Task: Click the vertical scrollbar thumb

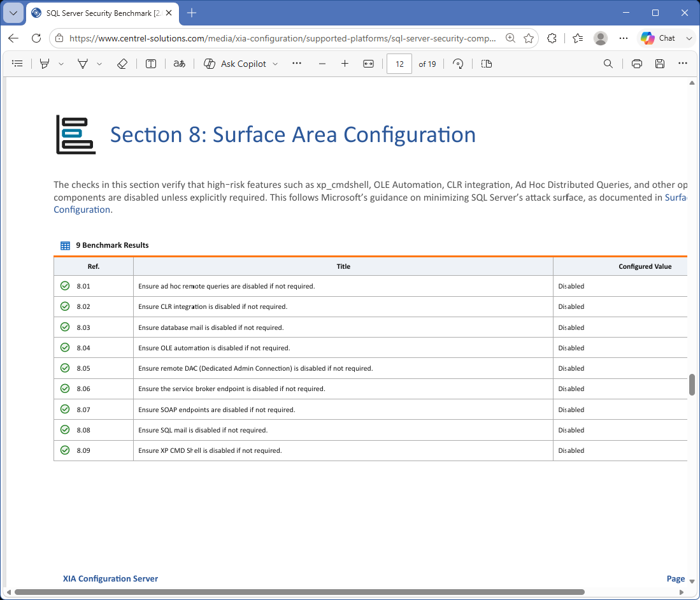Action: 692,384
